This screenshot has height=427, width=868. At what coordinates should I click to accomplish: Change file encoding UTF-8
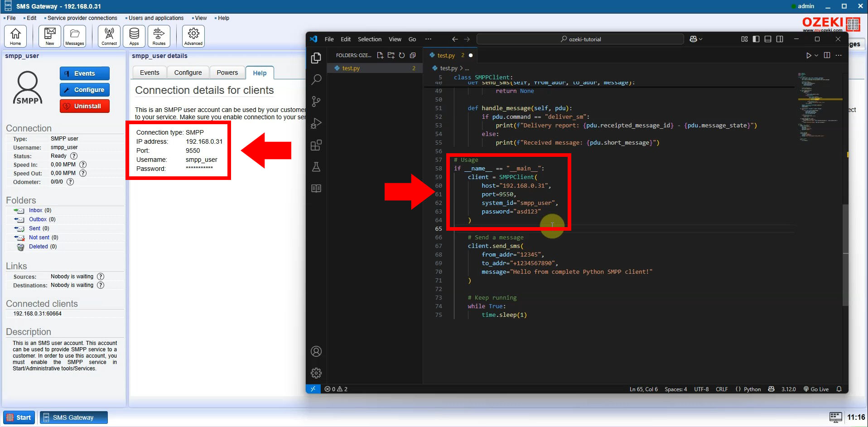(x=701, y=389)
